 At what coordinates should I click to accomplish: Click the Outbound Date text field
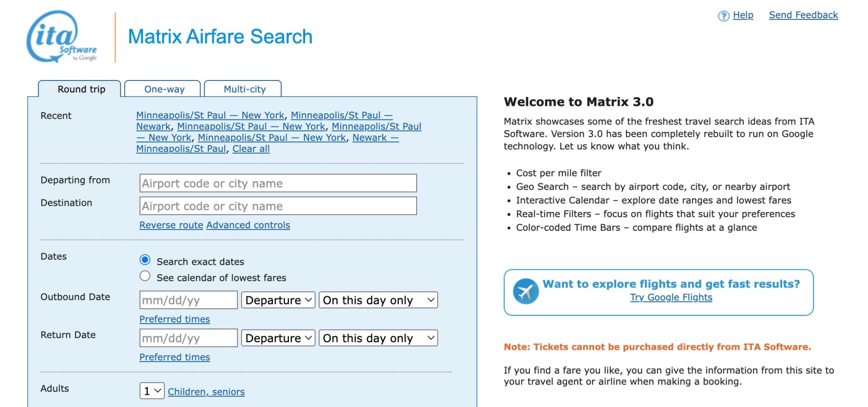point(188,300)
